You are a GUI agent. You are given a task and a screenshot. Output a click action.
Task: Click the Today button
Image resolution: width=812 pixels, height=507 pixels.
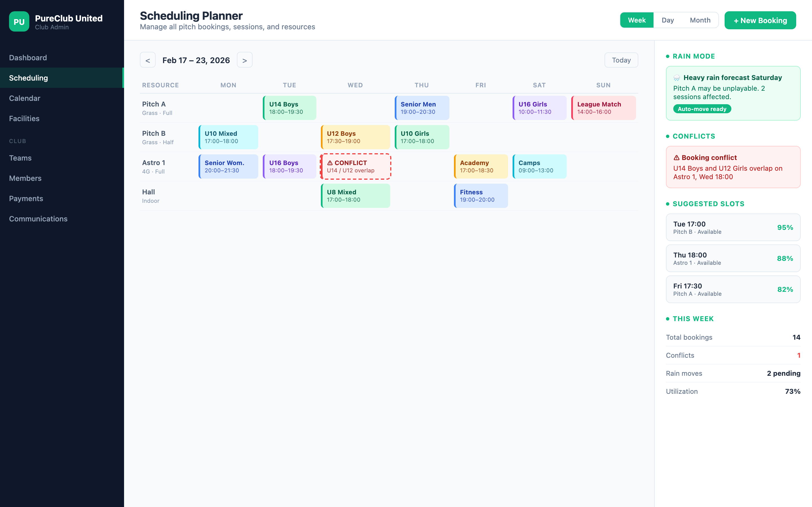[x=621, y=60]
